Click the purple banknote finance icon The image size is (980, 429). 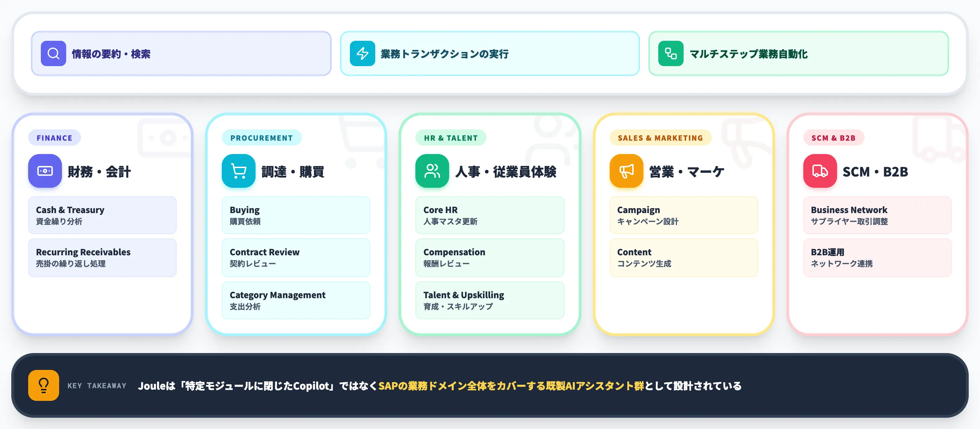tap(45, 171)
